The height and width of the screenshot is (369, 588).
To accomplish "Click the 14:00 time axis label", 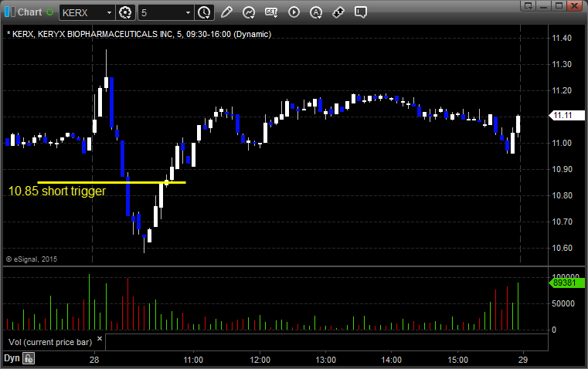I will pos(392,360).
